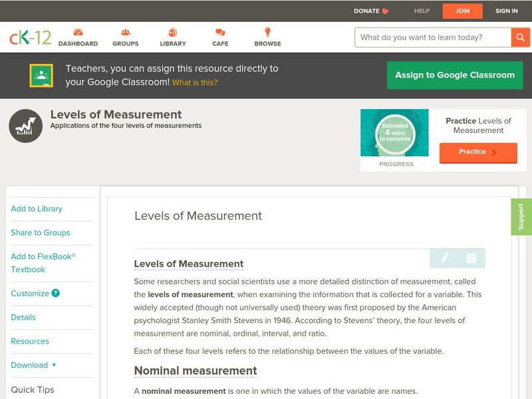Click the Donate link

point(366,11)
